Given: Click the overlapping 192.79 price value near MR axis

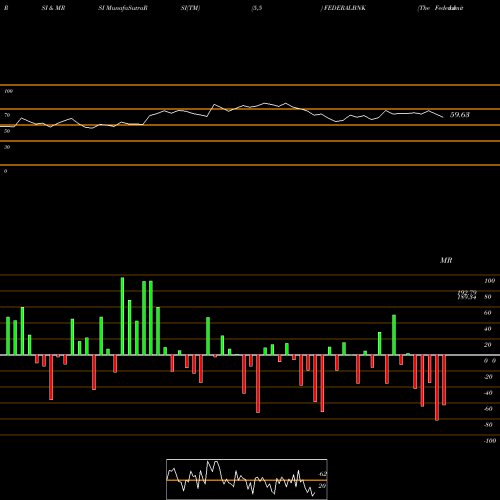Looking at the screenshot, I should (x=467, y=292).
